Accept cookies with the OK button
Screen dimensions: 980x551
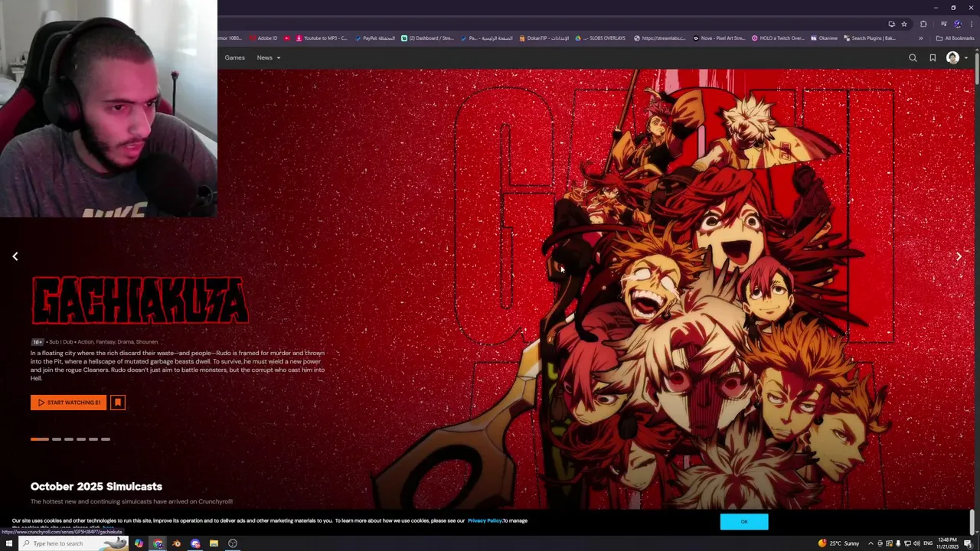click(744, 522)
